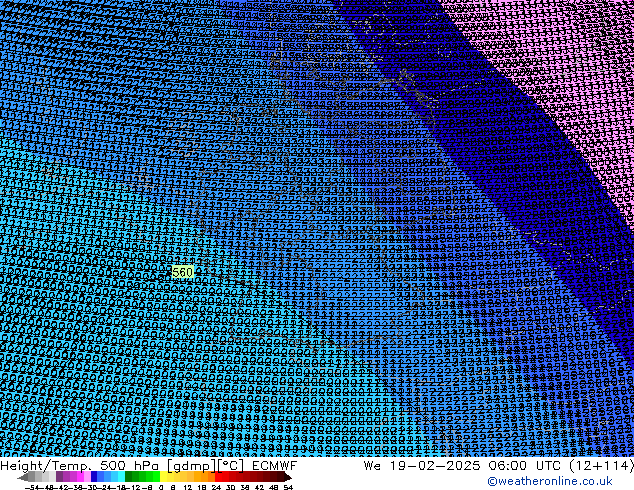Click the dark maroon right arrow of the color scale

287,477
